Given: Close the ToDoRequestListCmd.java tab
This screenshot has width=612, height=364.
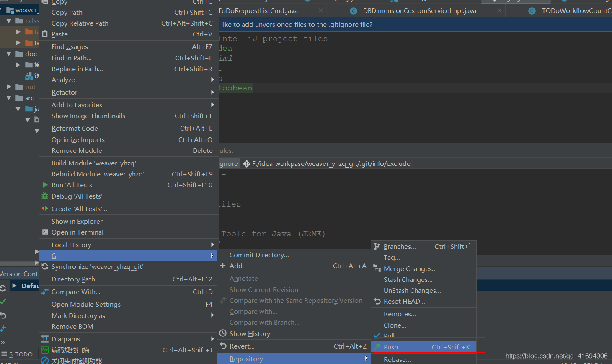Looking at the screenshot, I should pyautogui.click(x=321, y=10).
